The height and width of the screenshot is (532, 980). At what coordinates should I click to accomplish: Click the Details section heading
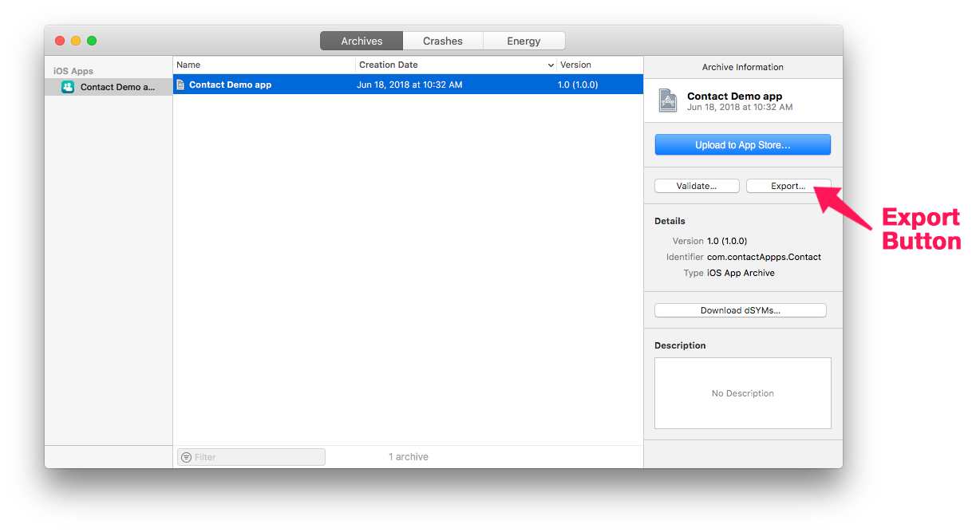(x=670, y=221)
